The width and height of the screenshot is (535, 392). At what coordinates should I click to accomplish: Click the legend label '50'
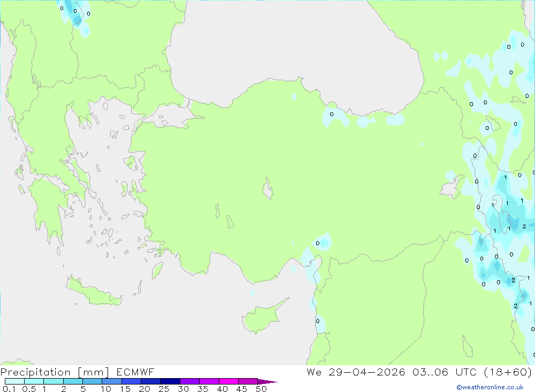[x=261, y=389]
